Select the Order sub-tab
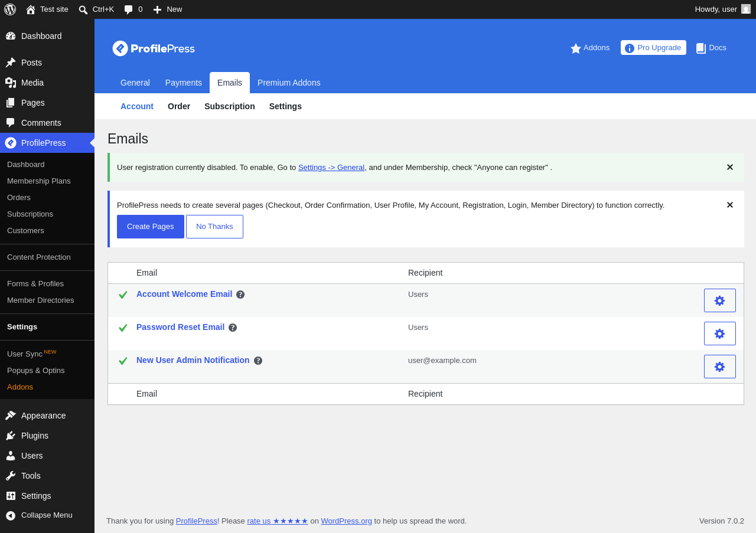The height and width of the screenshot is (533, 756). click(x=179, y=106)
